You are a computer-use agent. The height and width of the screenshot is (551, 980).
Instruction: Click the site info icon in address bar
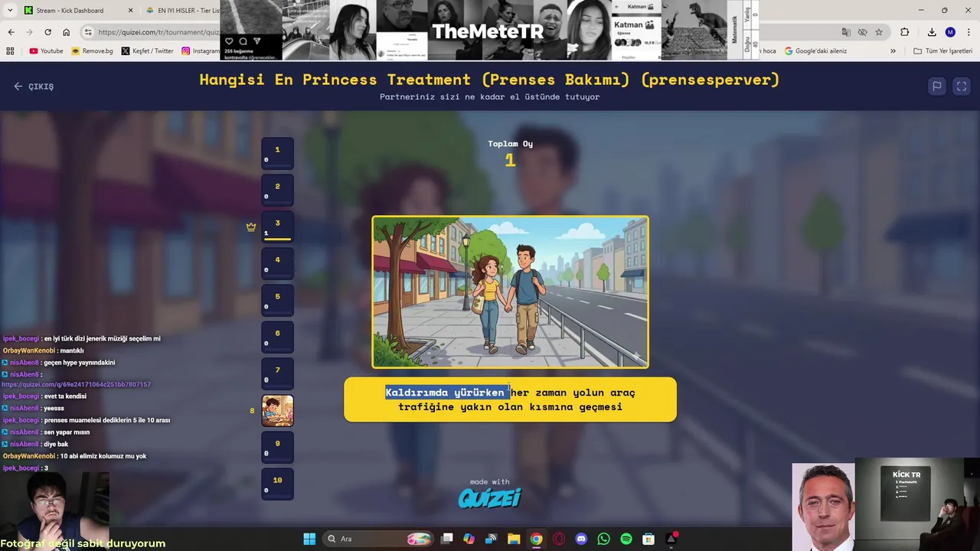[88, 32]
